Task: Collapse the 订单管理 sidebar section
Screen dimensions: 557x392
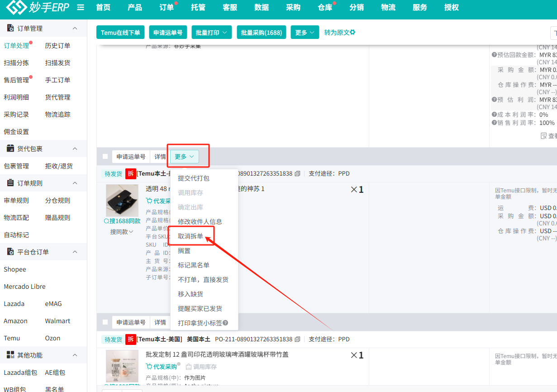Action: [75, 28]
